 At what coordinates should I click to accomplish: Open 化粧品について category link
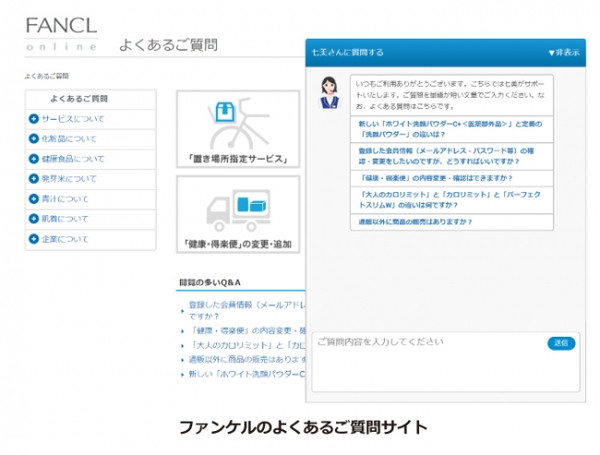(x=69, y=139)
